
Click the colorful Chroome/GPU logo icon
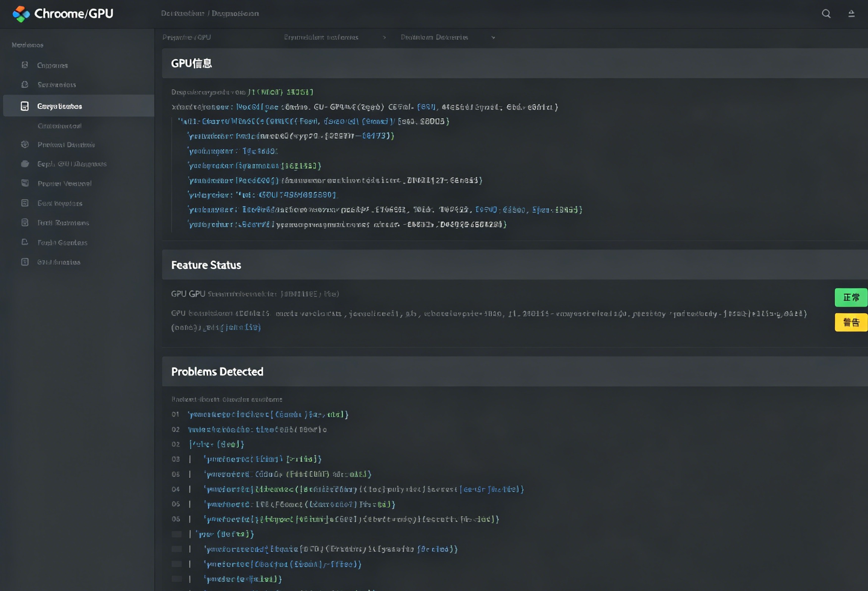[x=21, y=14]
